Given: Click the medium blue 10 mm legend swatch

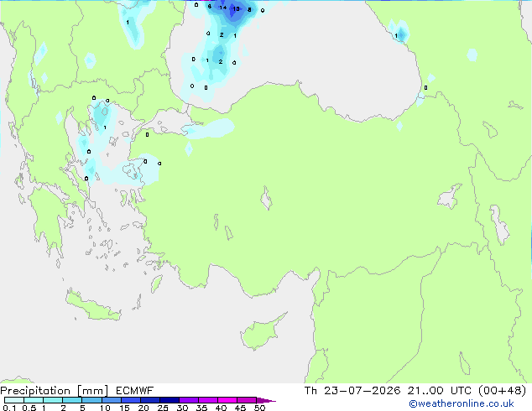Looking at the screenshot, I should (111, 400).
